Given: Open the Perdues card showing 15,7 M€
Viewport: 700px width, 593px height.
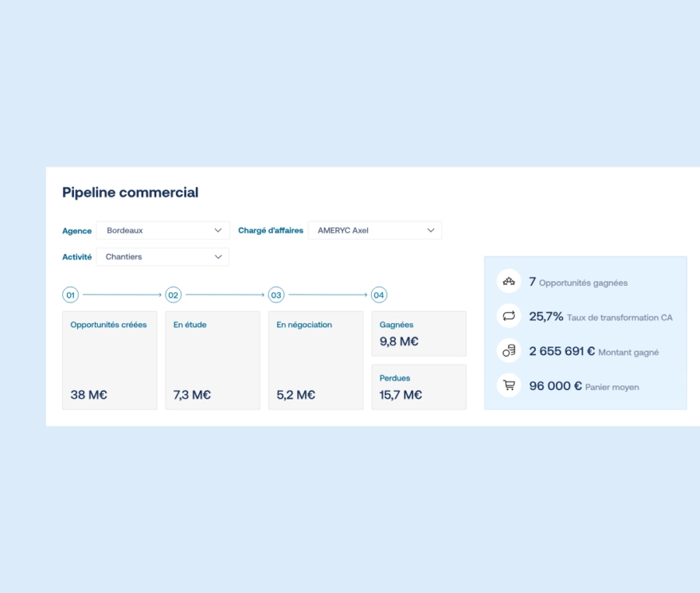Looking at the screenshot, I should pos(418,386).
